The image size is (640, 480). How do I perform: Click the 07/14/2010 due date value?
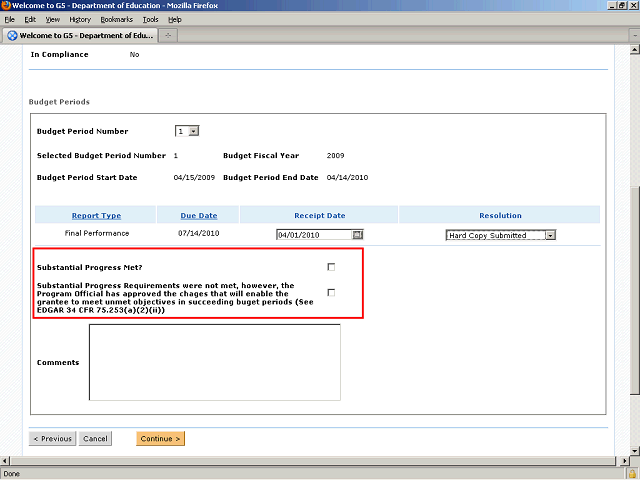[199, 233]
